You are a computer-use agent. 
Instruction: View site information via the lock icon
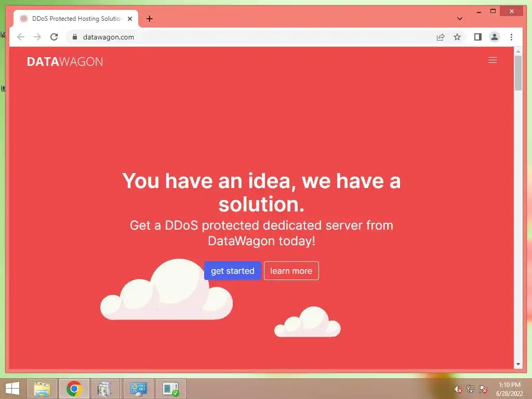pos(75,37)
